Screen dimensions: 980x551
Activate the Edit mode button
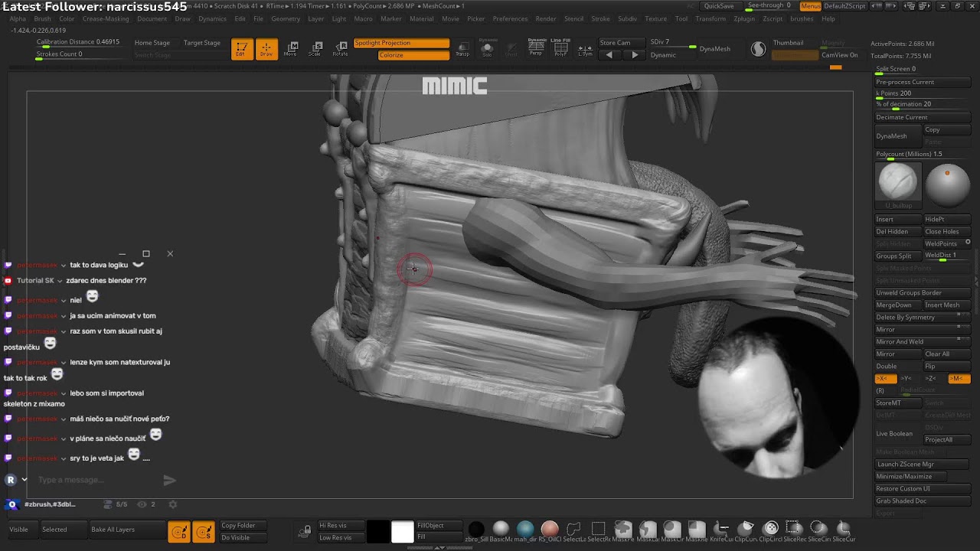click(x=241, y=49)
